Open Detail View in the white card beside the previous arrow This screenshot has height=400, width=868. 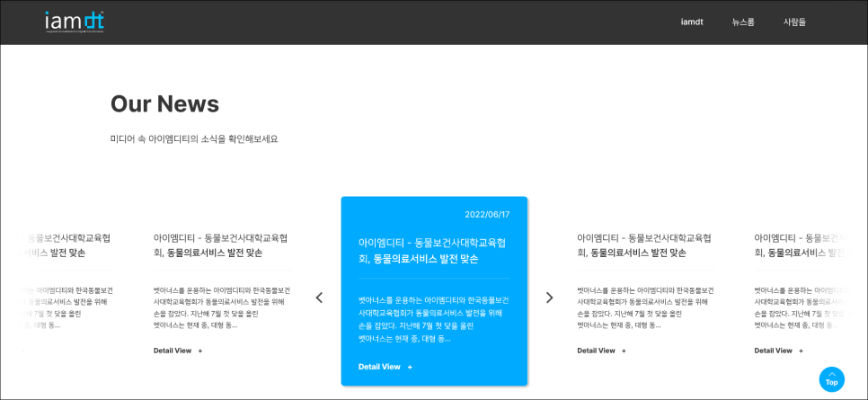[173, 351]
